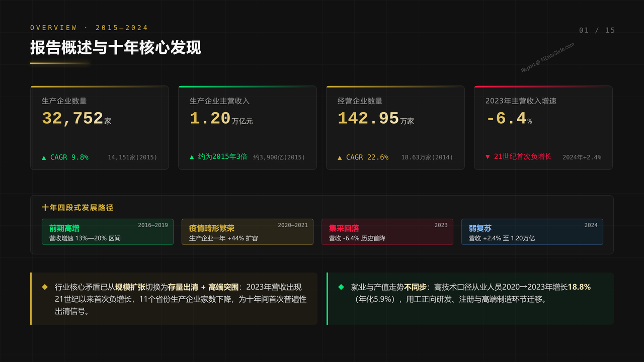The image size is (644, 362).
Task: Click the 约3,900亿(2015) note
Action: (279, 157)
